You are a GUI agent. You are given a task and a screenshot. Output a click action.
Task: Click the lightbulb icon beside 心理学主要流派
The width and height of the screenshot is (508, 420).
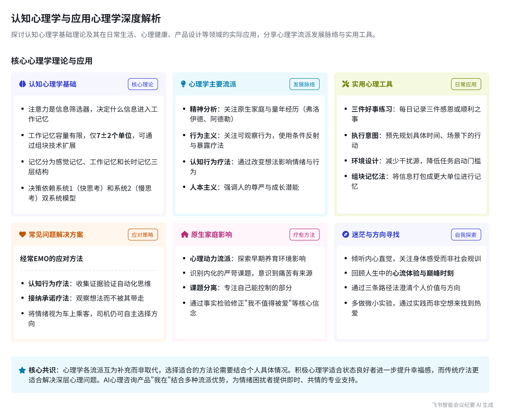tap(183, 84)
